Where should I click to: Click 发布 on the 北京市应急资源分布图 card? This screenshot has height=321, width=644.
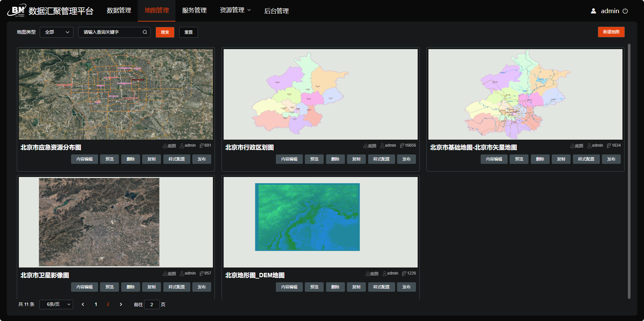[201, 159]
